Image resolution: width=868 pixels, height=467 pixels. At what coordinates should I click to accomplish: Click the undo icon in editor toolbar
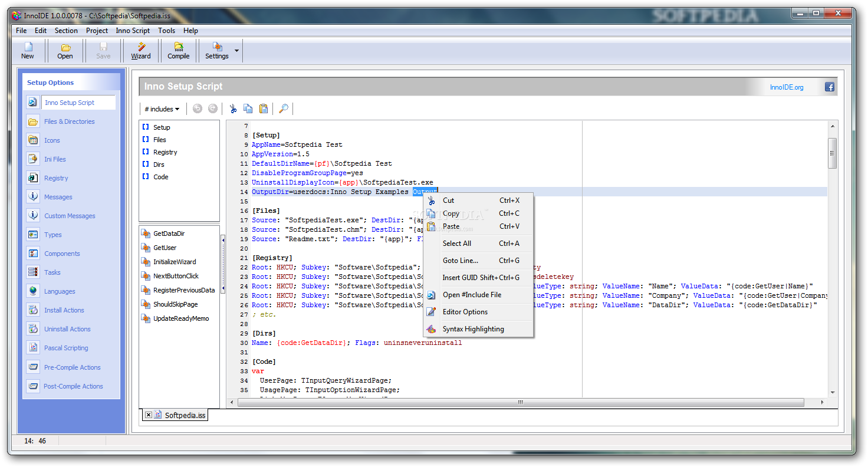(198, 108)
